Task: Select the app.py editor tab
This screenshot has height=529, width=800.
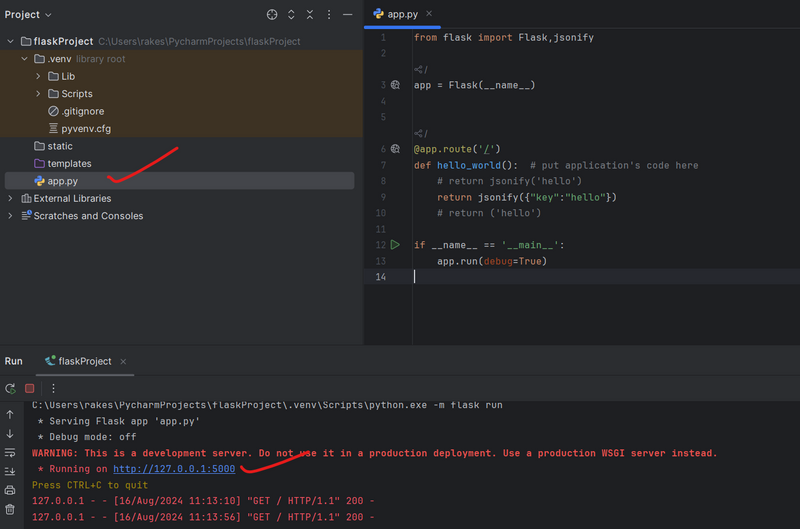Action: 402,14
